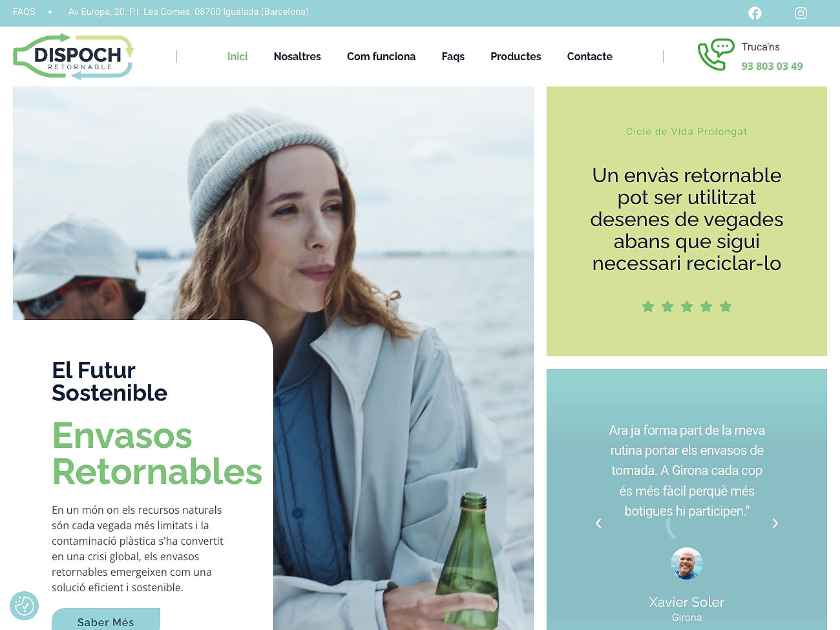This screenshot has height=630, width=840.
Task: Call the 93 803 03 49 number link
Action: [x=772, y=66]
